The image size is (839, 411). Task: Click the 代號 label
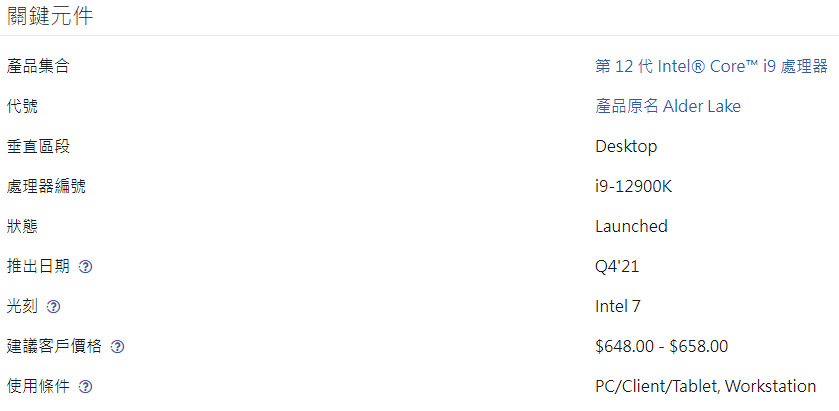[x=22, y=106]
